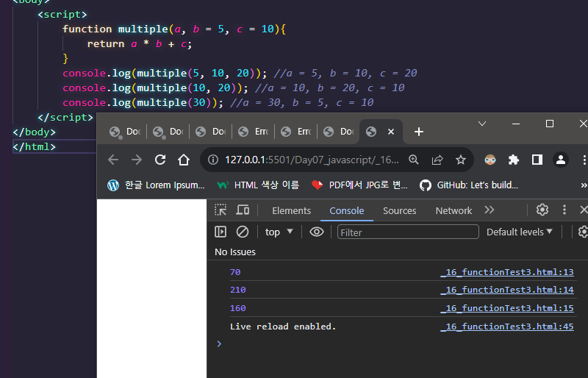Viewport: 588px width, 378px height.
Task: Toggle DevTools device toolbar
Action: [243, 210]
